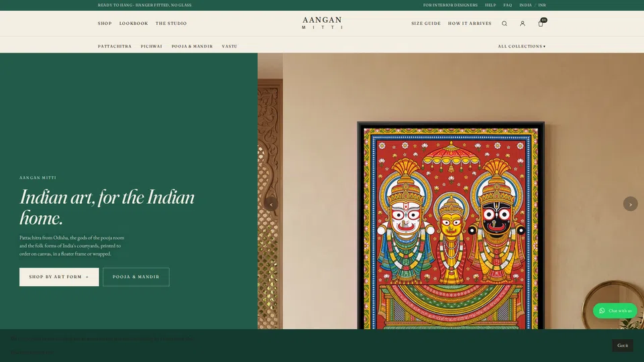This screenshot has width=644, height=362.
Task: Click the Pooja & Mandir hero button
Action: pyautogui.click(x=136, y=277)
